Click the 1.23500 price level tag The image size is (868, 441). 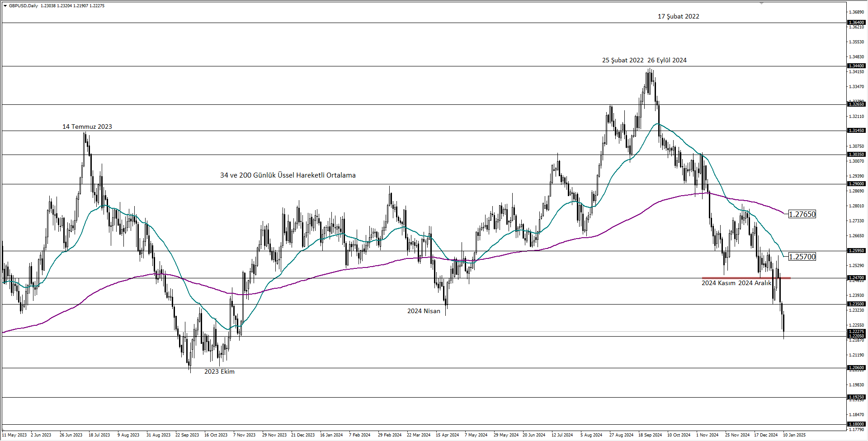pyautogui.click(x=856, y=304)
